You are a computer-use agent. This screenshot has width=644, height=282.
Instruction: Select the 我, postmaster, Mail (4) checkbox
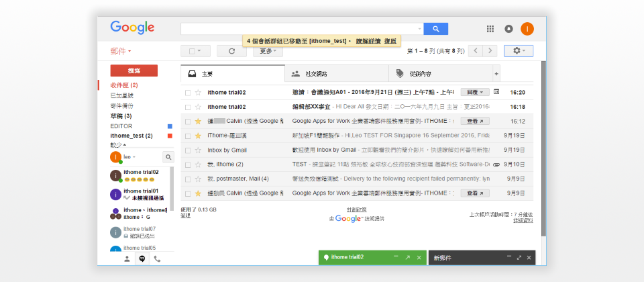188,179
